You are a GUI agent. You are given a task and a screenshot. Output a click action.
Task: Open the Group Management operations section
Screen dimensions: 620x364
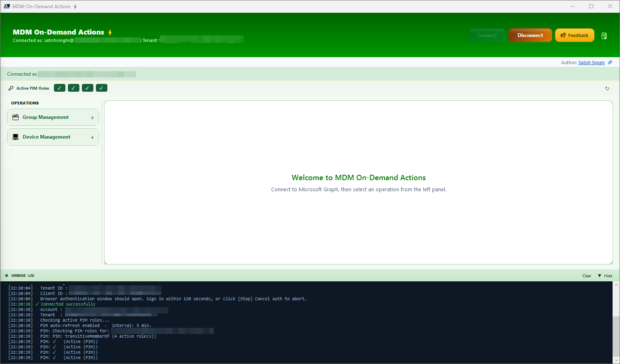point(46,117)
